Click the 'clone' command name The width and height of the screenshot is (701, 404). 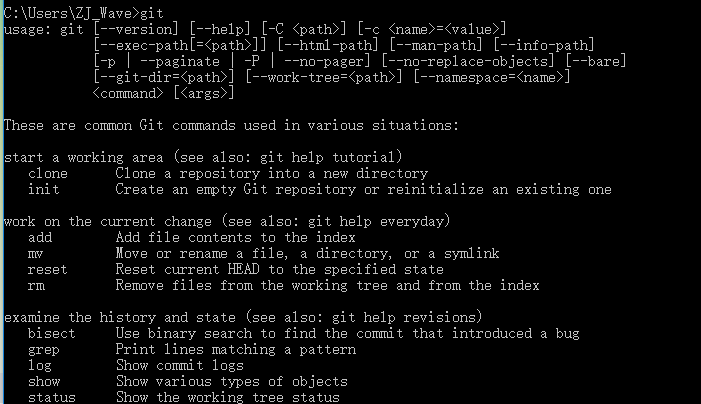coord(47,173)
